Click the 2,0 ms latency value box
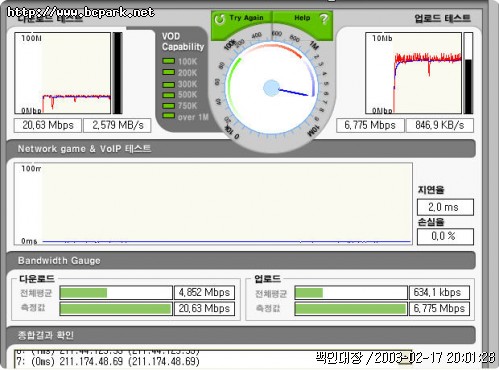 (445, 207)
